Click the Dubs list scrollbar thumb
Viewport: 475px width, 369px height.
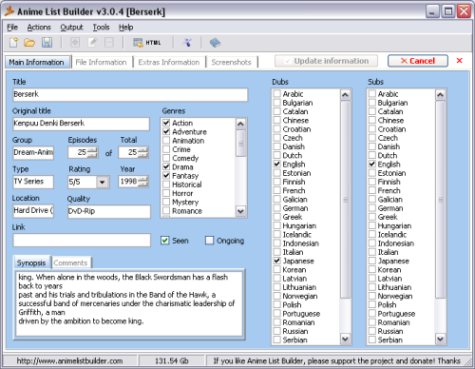coord(345,200)
